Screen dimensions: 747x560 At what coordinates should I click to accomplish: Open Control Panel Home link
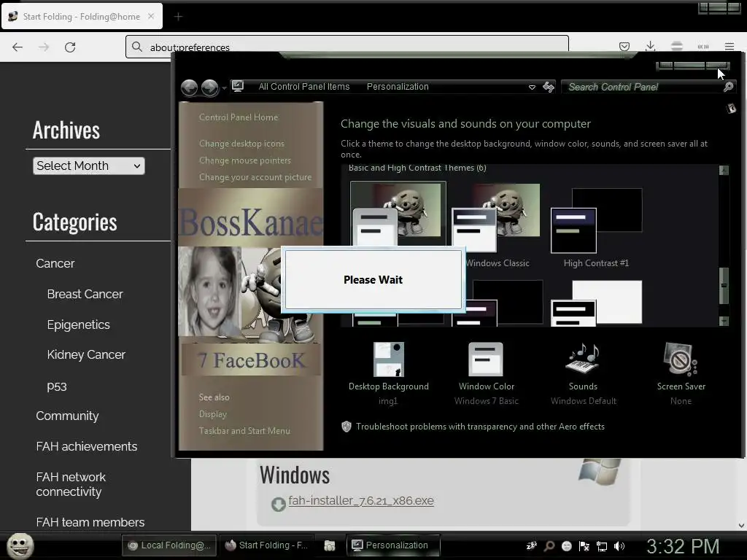pyautogui.click(x=239, y=117)
